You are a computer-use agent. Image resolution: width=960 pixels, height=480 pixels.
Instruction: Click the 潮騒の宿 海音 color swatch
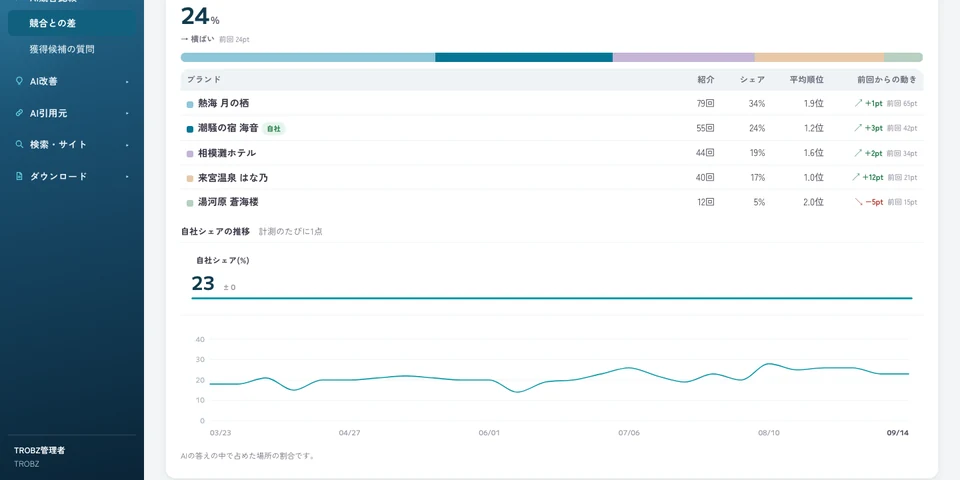point(190,129)
